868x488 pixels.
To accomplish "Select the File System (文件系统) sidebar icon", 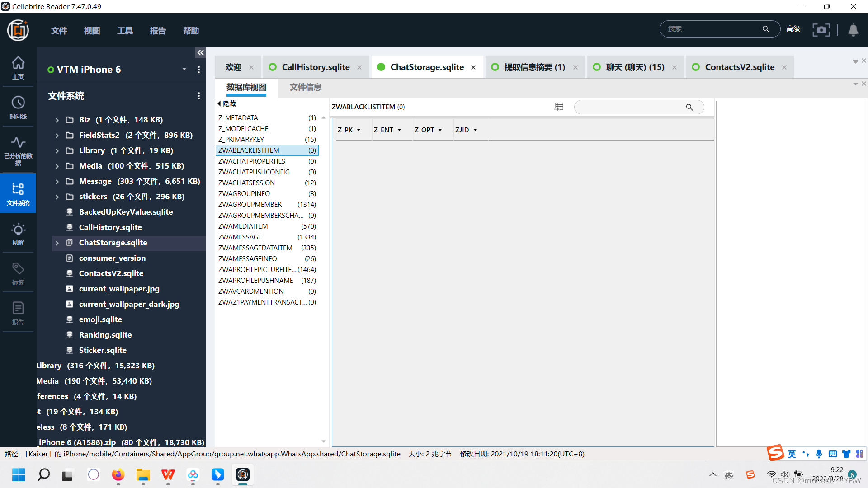I will pos(18,194).
